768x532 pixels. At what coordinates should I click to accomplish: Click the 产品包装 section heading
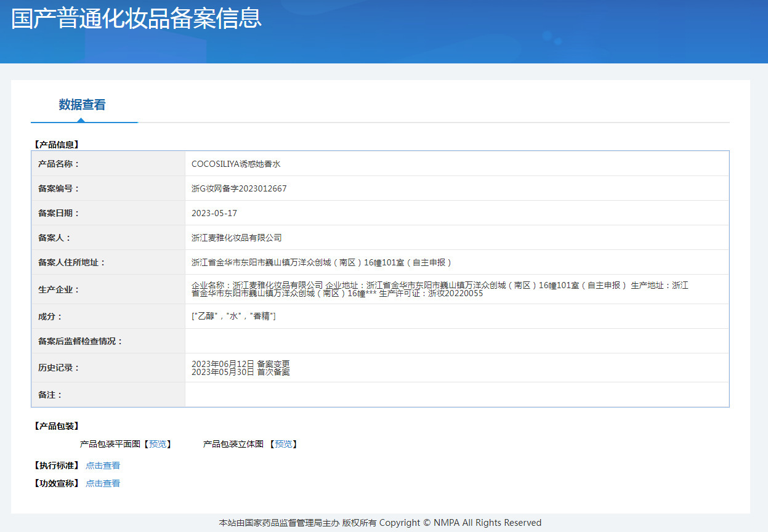tap(55, 426)
